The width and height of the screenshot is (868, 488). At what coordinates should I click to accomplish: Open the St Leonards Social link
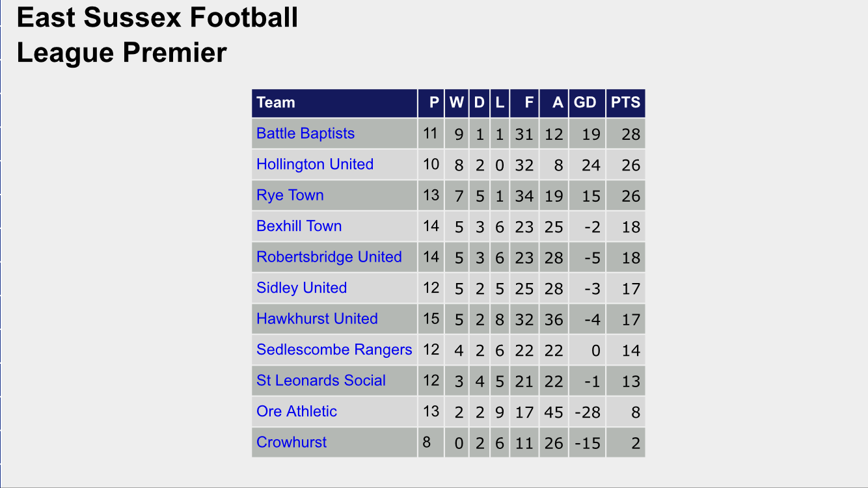(x=321, y=381)
